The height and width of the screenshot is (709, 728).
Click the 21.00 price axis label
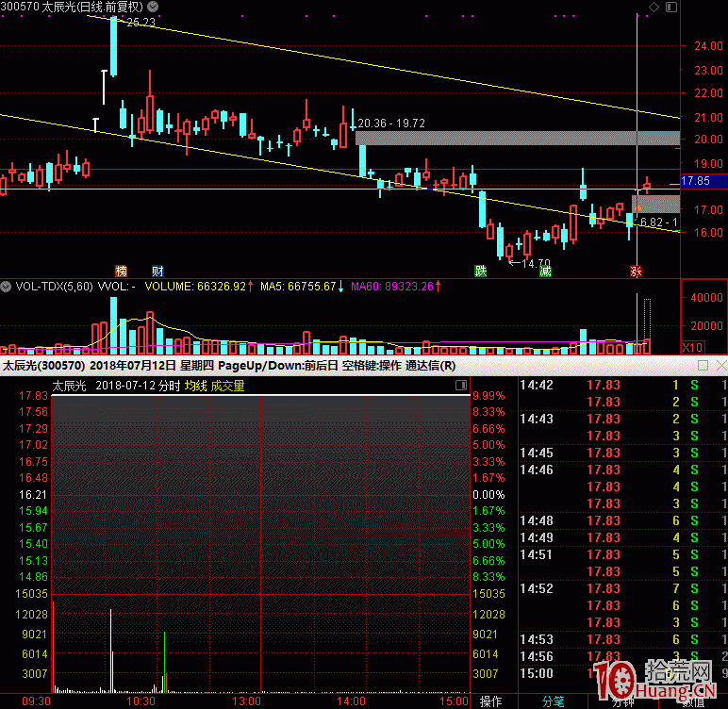708,118
